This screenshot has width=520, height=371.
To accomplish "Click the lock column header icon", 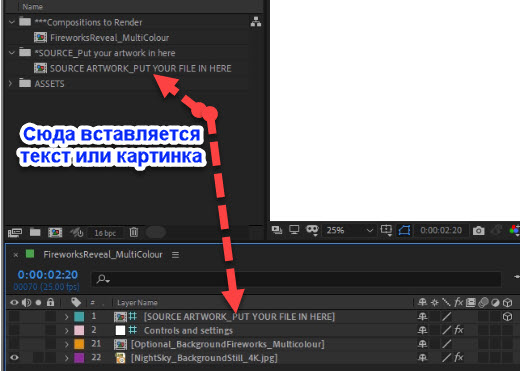I will 50,302.
